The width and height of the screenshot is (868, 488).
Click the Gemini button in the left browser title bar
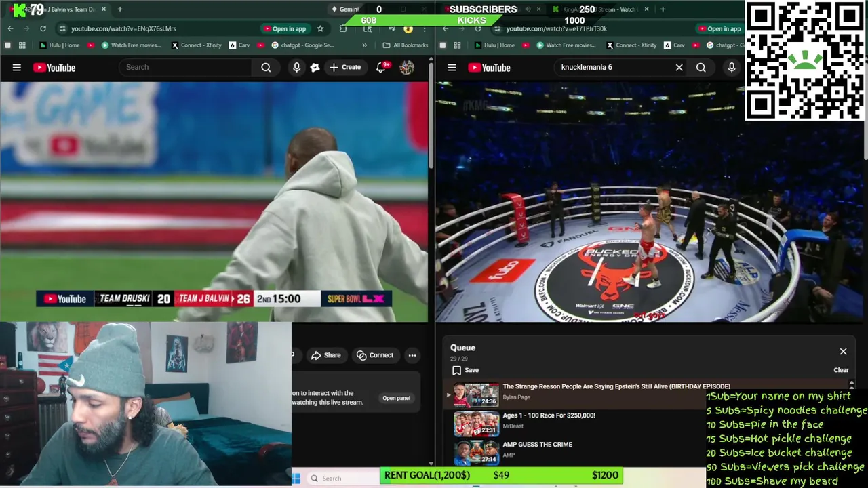point(344,9)
